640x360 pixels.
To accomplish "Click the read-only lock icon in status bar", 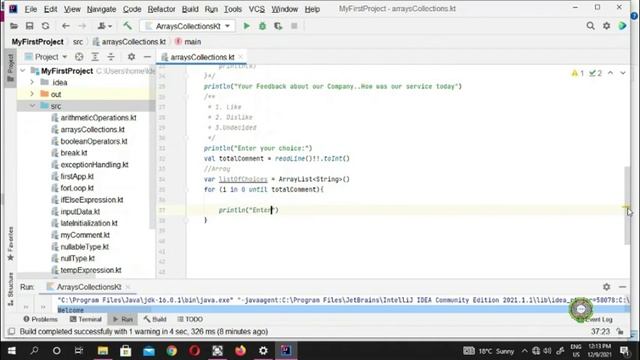I will (x=620, y=331).
